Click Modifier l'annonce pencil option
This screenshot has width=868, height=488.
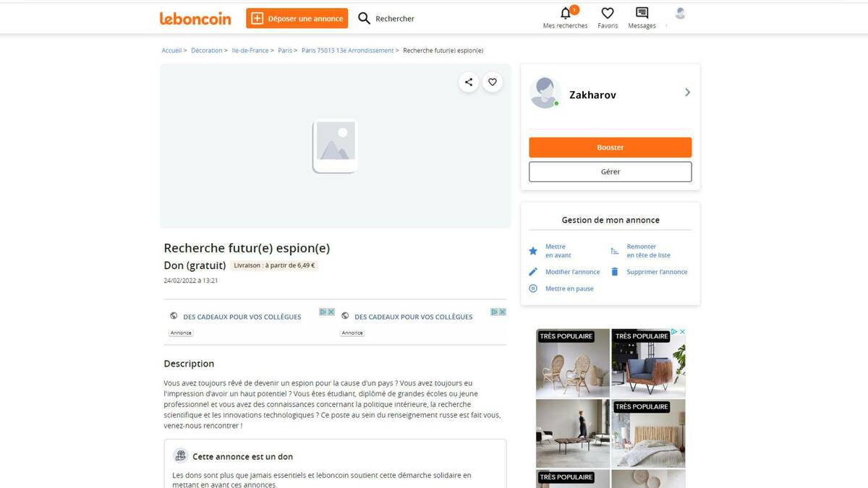coord(564,272)
